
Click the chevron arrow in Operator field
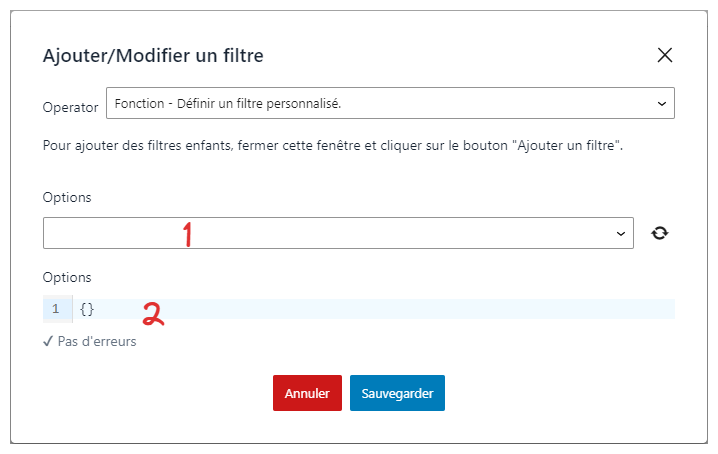pyautogui.click(x=662, y=104)
